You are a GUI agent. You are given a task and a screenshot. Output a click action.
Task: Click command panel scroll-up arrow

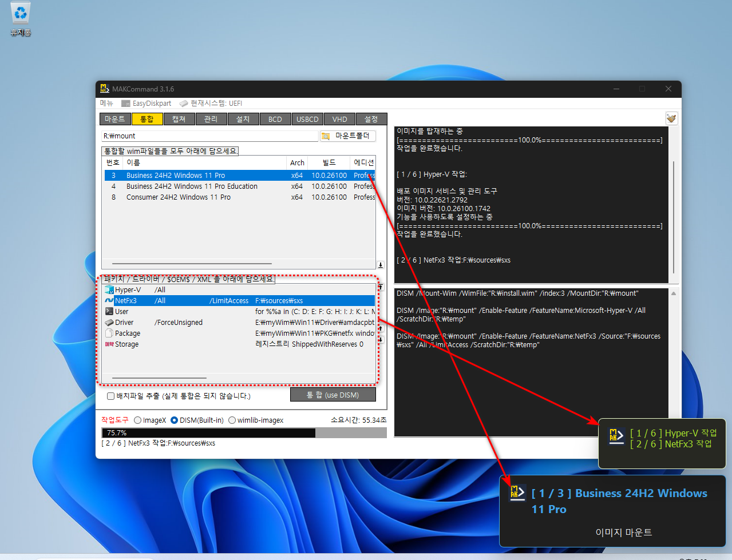[674, 293]
